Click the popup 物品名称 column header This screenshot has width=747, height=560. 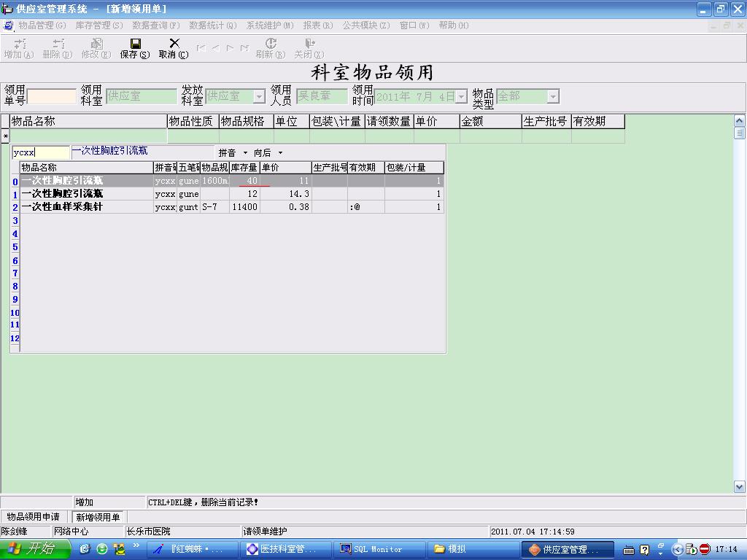pos(86,168)
